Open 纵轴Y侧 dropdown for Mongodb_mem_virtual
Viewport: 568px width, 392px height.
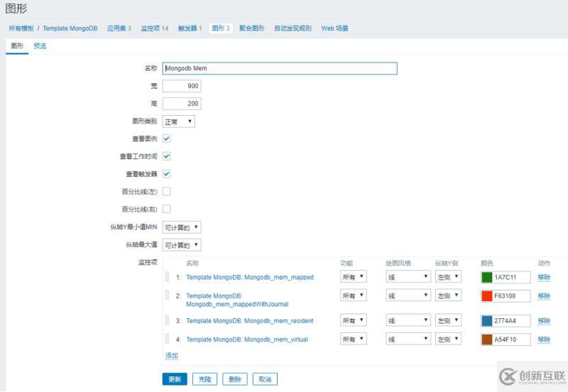coord(448,339)
